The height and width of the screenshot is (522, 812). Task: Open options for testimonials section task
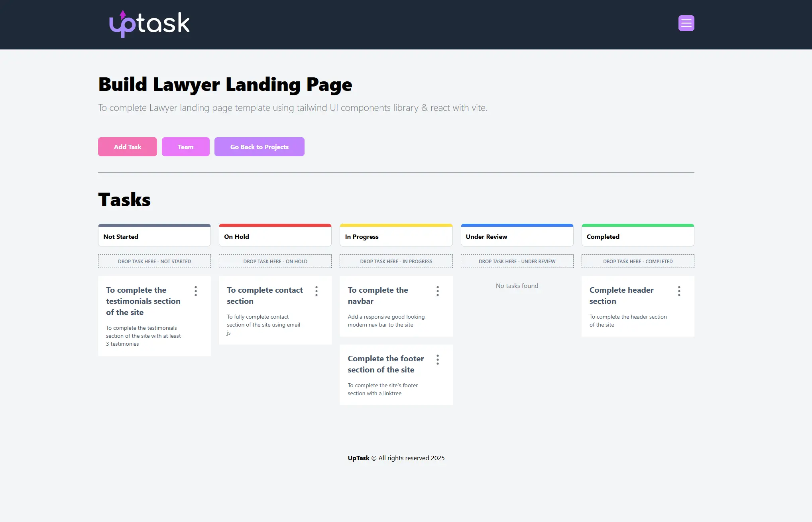(x=196, y=291)
